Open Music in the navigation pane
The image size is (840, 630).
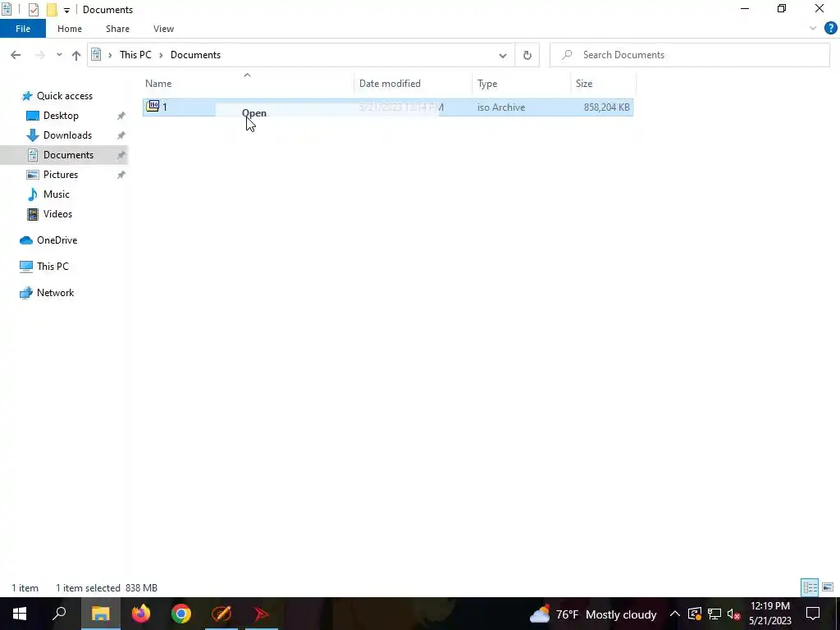pos(57,194)
